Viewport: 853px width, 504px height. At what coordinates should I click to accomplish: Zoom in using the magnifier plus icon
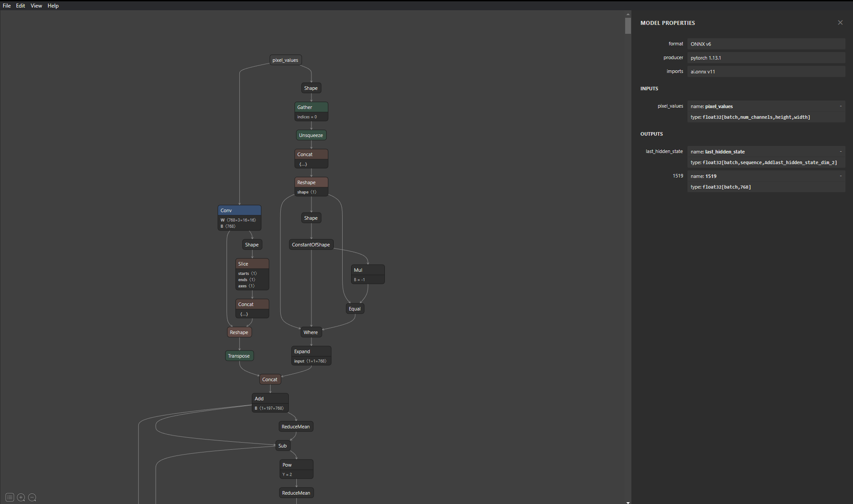tap(21, 497)
